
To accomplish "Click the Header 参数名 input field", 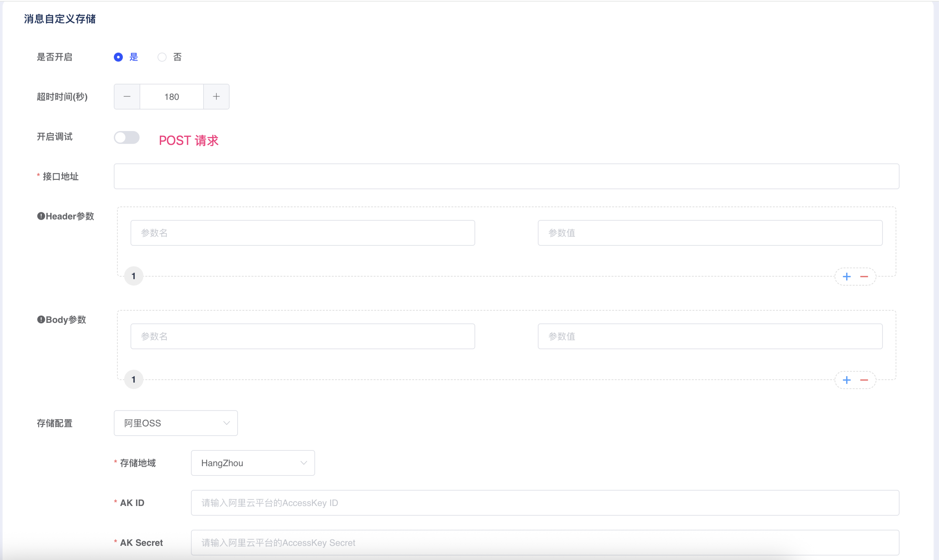I will point(302,233).
